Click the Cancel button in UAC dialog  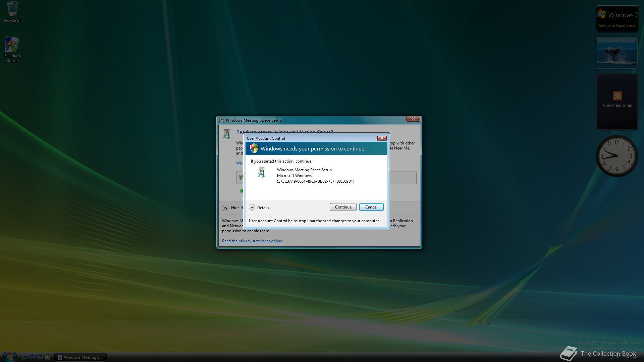pos(371,207)
